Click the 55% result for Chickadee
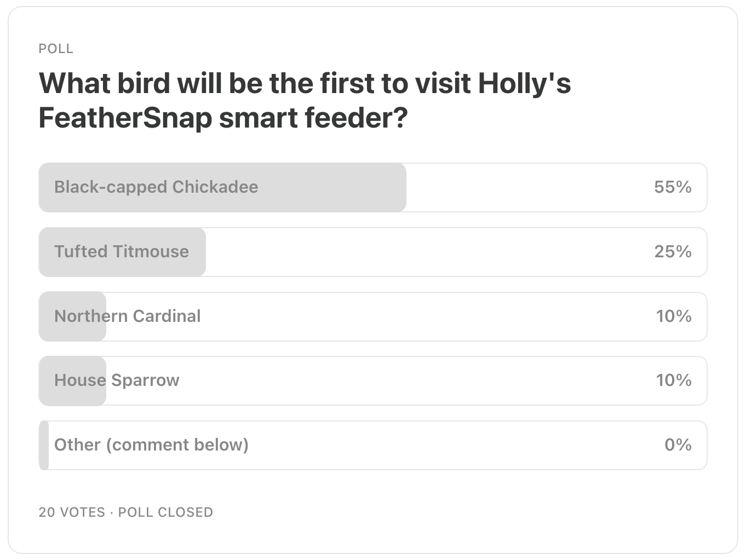The height and width of the screenshot is (560, 746). point(673,187)
